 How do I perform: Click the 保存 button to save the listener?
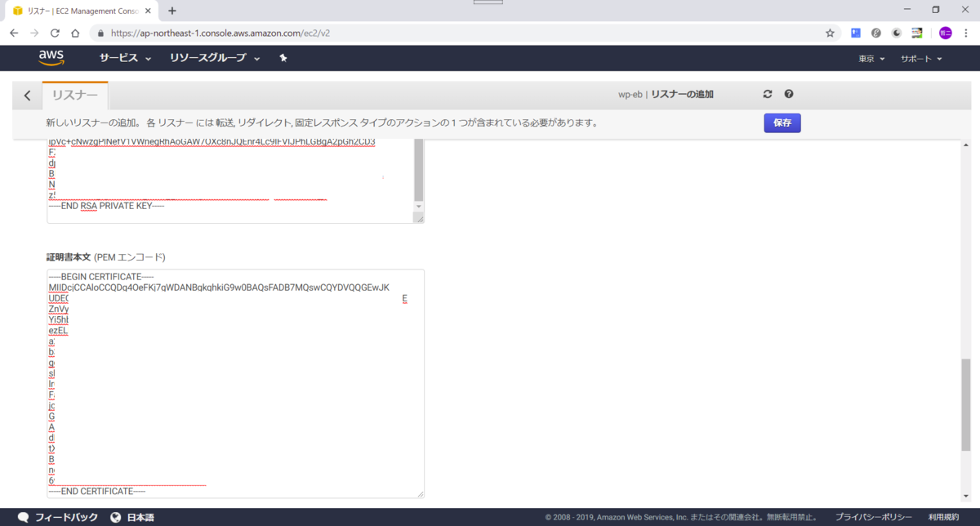[782, 123]
